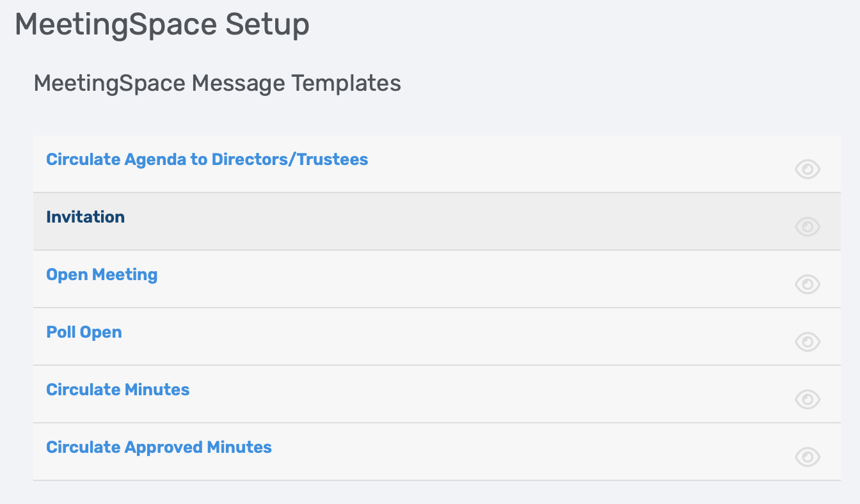The image size is (860, 504).
Task: Click blank space in Circulate Minutes row
Action: pos(448,394)
